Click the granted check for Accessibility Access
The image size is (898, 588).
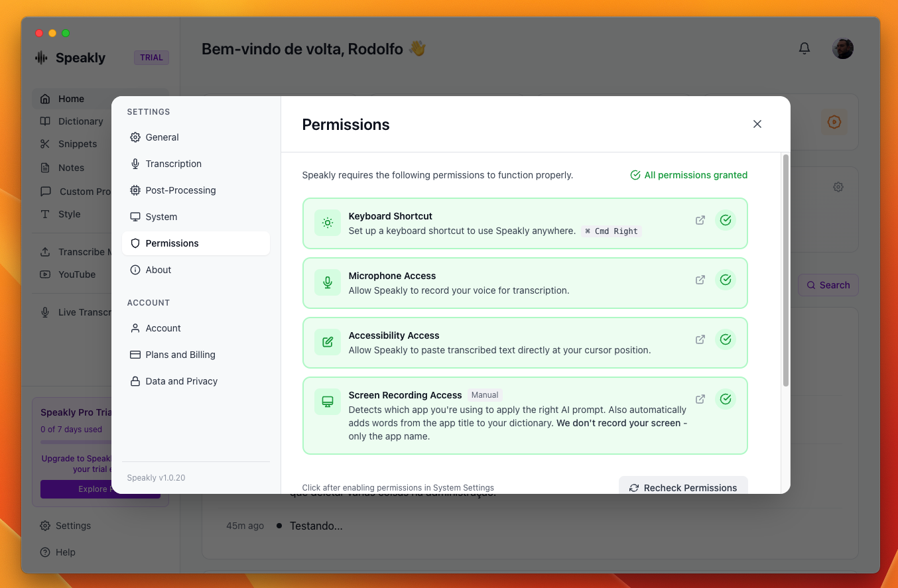pyautogui.click(x=726, y=339)
